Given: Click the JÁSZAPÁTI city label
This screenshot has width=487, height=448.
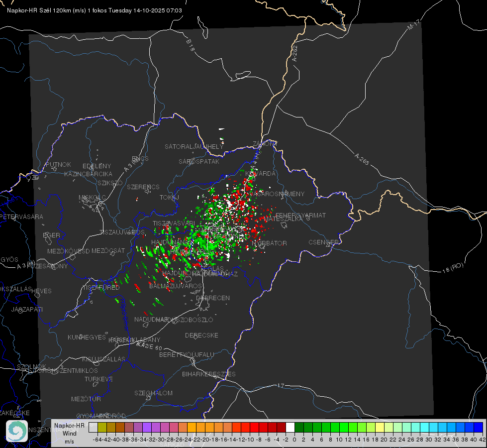Looking at the screenshot, I should (x=27, y=309).
